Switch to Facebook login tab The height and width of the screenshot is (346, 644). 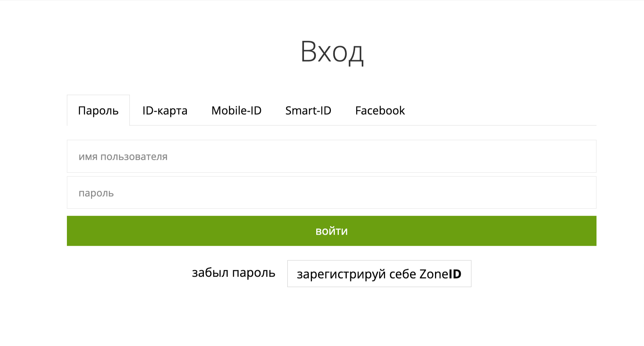(380, 110)
